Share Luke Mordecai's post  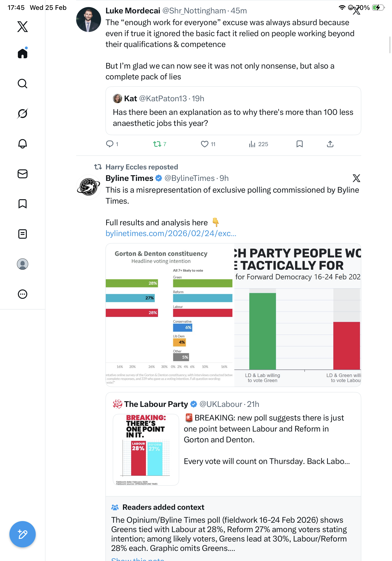pyautogui.click(x=330, y=144)
